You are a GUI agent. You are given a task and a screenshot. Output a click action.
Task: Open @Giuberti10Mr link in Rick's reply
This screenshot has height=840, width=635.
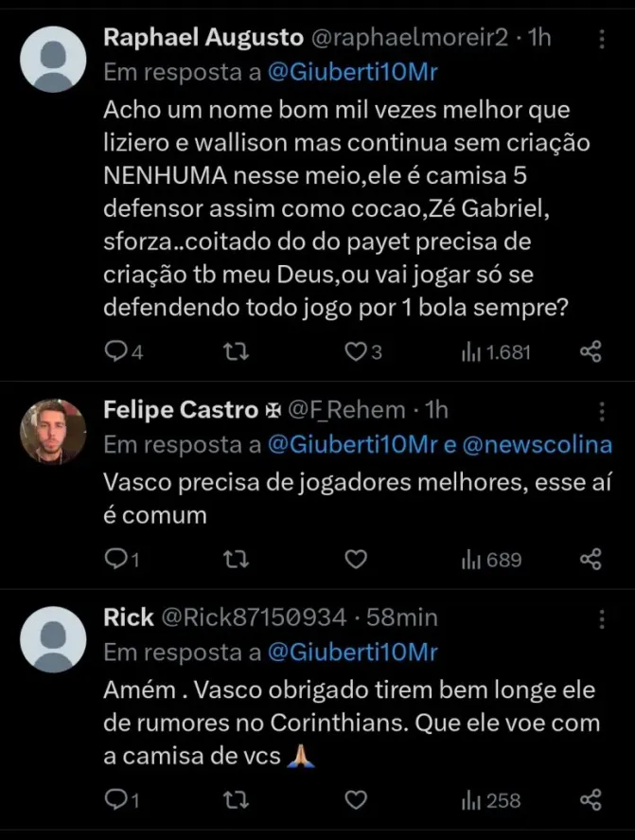click(353, 652)
